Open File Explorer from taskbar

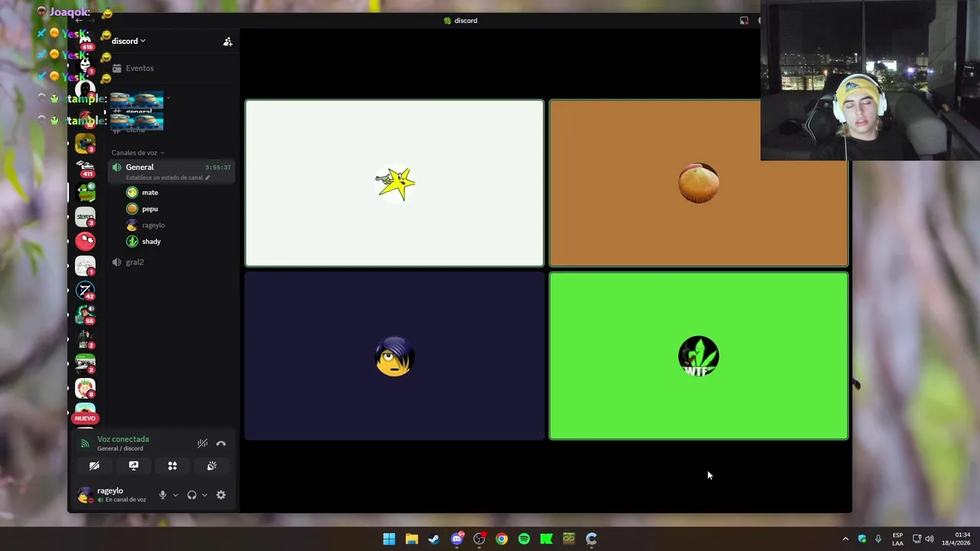pyautogui.click(x=412, y=539)
